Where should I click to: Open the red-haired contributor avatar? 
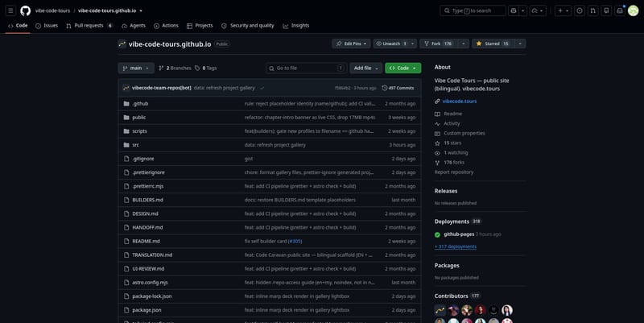(480, 310)
